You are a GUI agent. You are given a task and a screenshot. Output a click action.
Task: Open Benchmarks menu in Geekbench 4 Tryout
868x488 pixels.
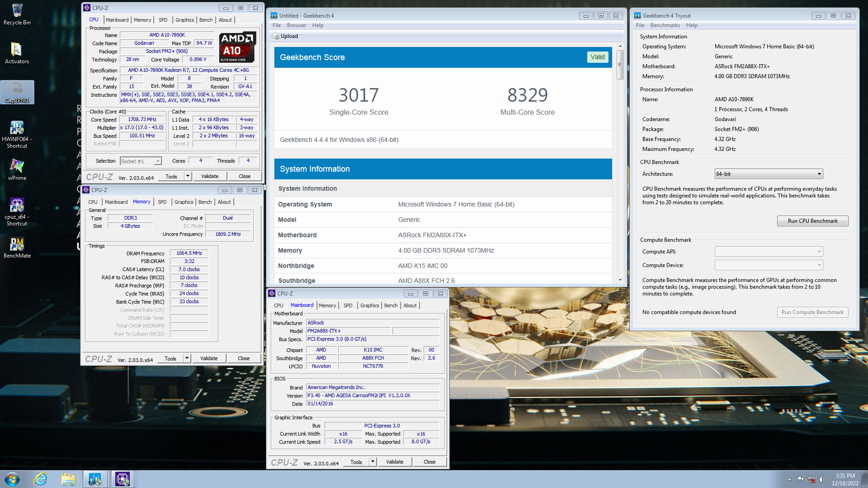[665, 25]
